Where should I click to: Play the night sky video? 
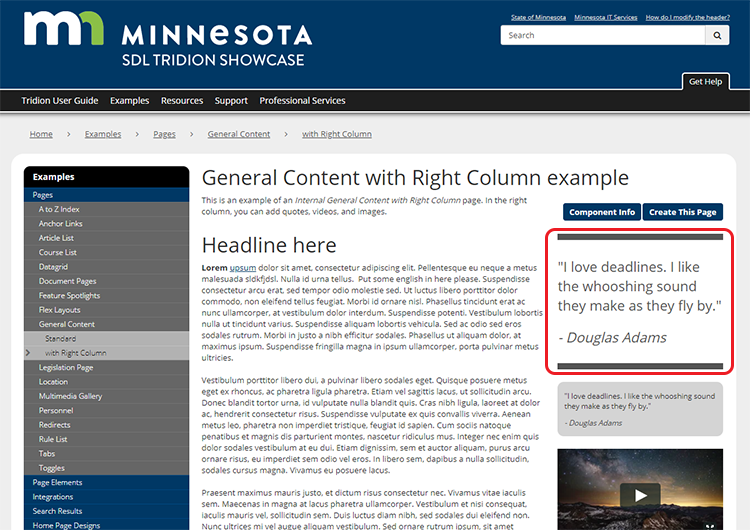coord(640,496)
